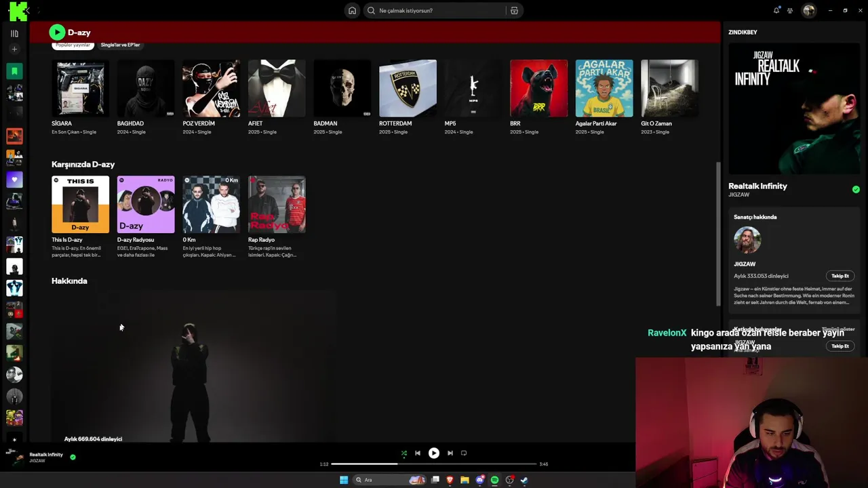Open Spotify from the taskbar
868x488 pixels.
[x=495, y=480]
